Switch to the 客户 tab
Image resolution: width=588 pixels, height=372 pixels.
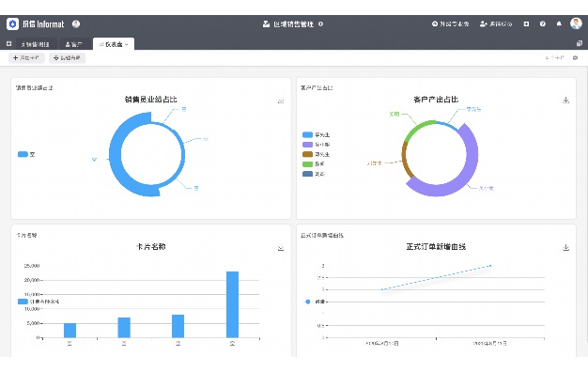coord(74,44)
